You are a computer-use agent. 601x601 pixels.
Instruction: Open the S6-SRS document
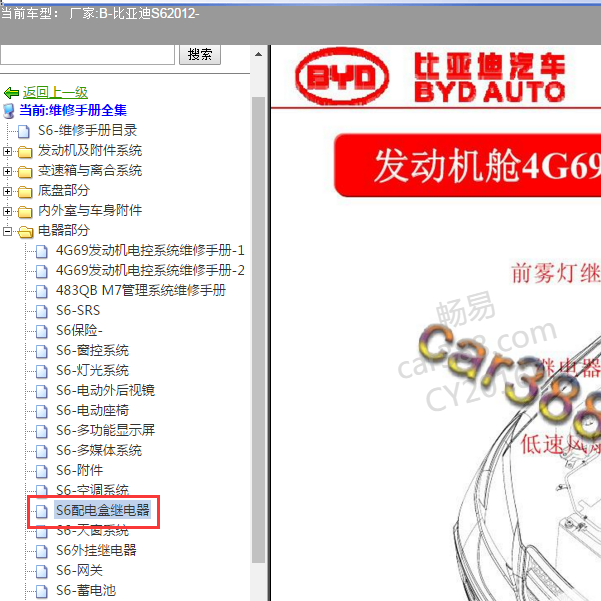click(x=78, y=310)
